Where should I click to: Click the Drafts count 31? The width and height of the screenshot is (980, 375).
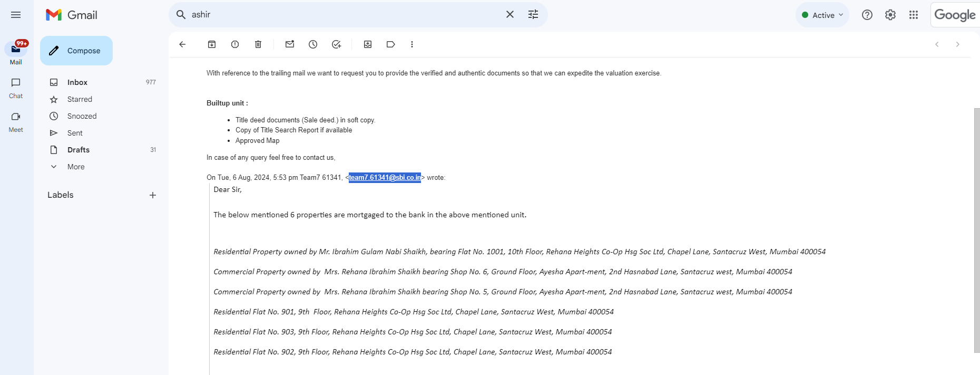pos(153,150)
